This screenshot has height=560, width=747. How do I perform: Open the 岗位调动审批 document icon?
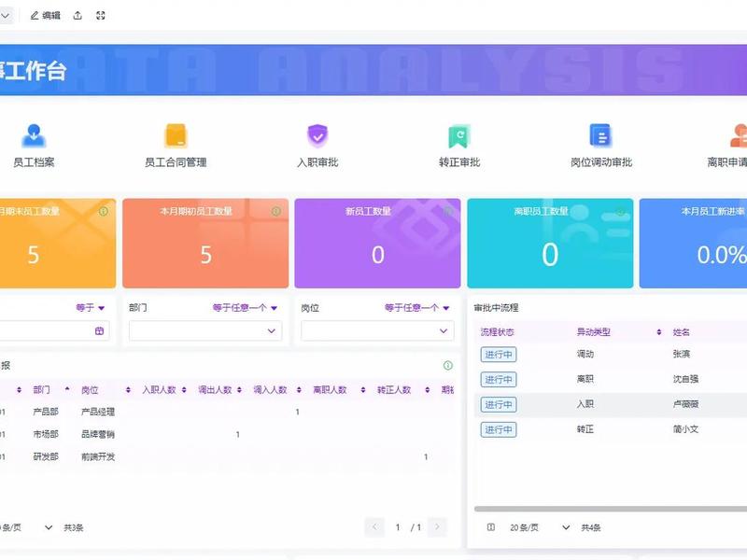600,135
